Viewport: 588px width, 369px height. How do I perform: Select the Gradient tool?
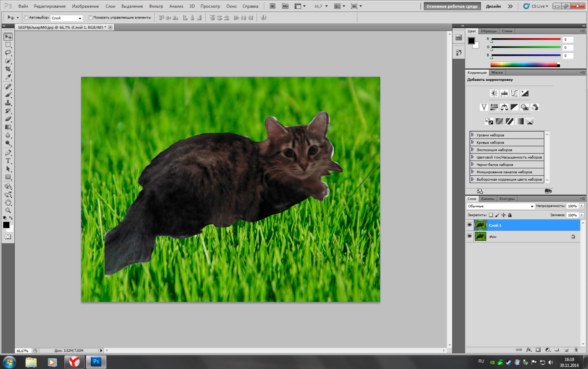[x=8, y=127]
